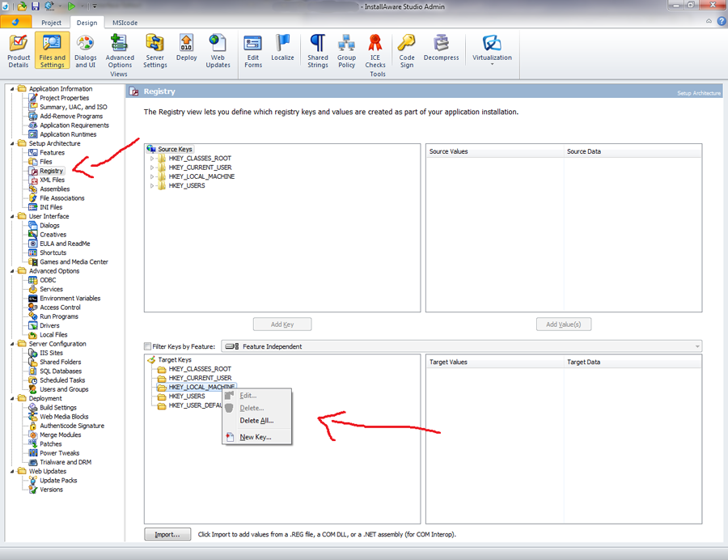Screen dimensions: 728x560
Task: Collapse User Interface tree node
Action: pos(12,216)
